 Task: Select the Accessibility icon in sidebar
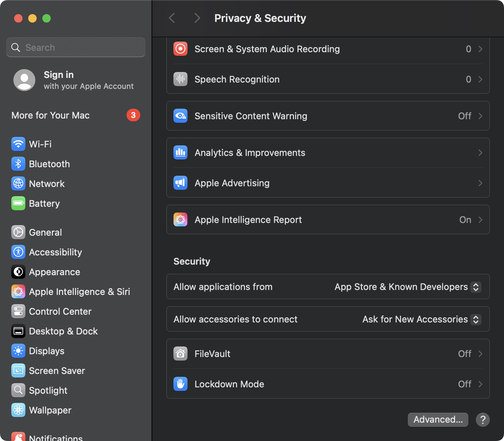click(x=18, y=252)
